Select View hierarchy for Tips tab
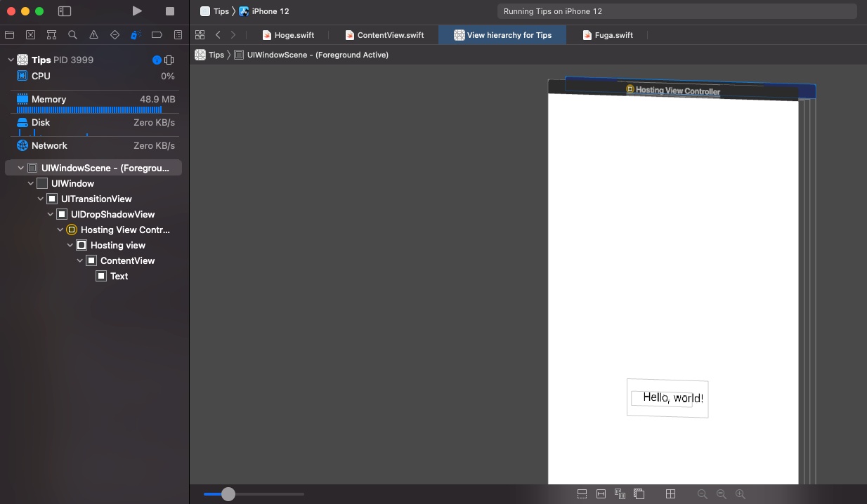This screenshot has width=867, height=504. point(502,35)
